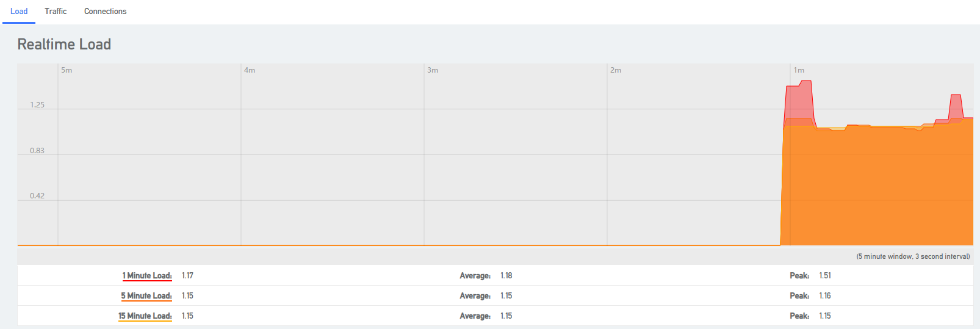This screenshot has height=329, width=980.
Task: Click the 0.83 y-axis gridline label
Action: (37, 151)
